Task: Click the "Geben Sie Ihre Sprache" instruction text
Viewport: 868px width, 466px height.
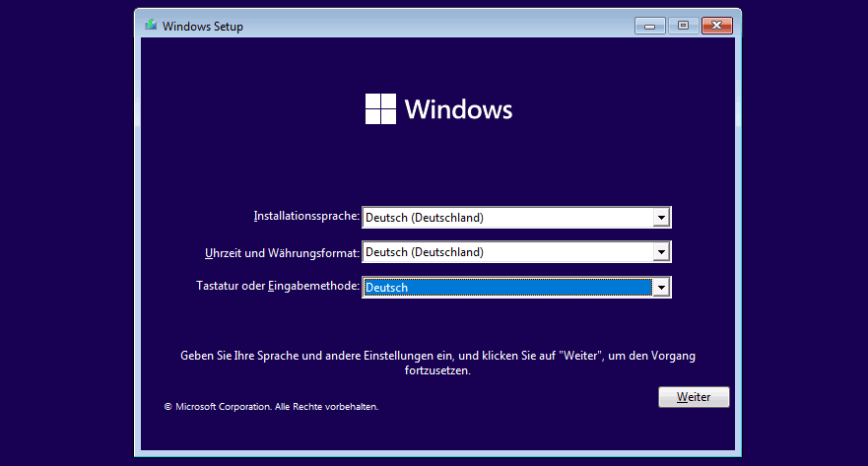Action: pos(437,364)
